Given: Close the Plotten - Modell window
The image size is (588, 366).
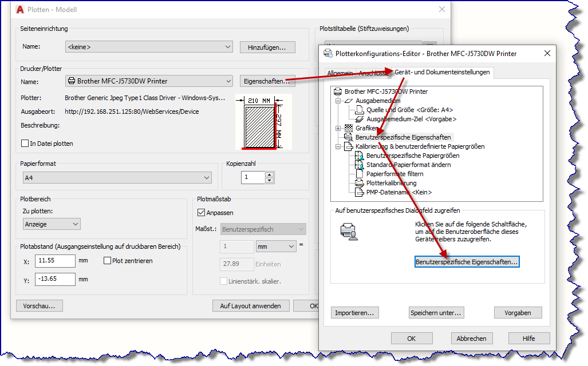Looking at the screenshot, I should [442, 9].
